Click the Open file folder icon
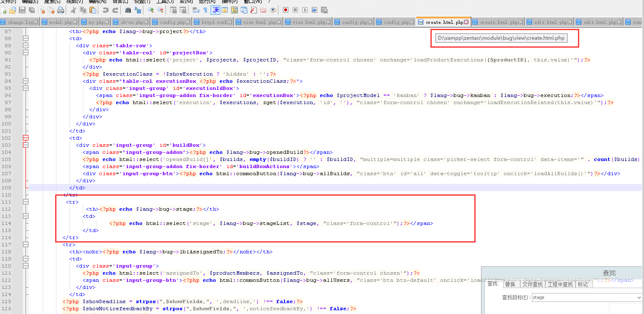Image resolution: width=644 pixels, height=314 pixels. point(13,10)
